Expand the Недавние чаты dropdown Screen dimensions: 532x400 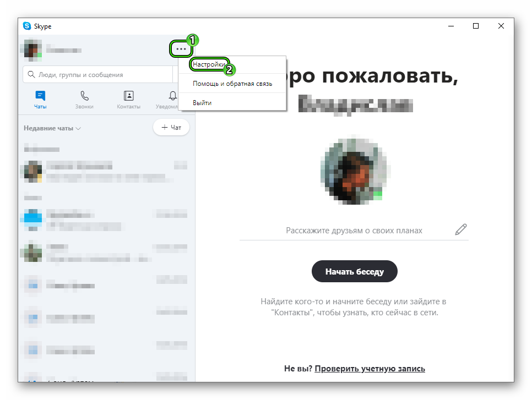(52, 128)
